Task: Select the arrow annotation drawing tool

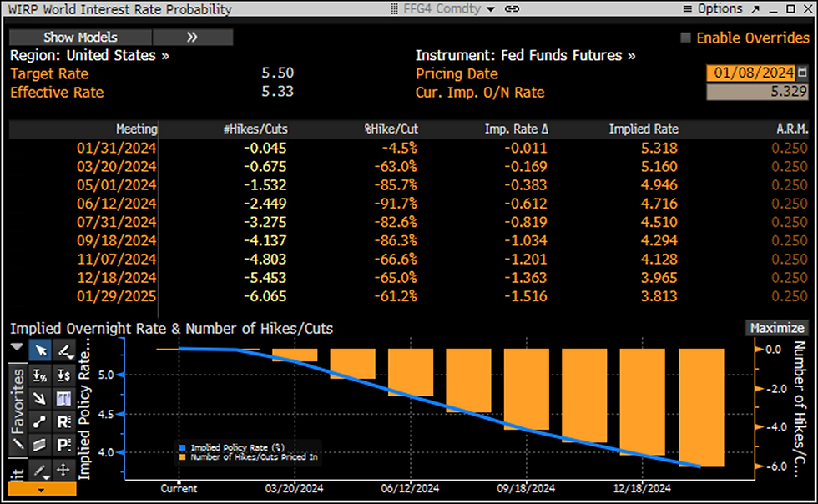Action: [x=40, y=397]
